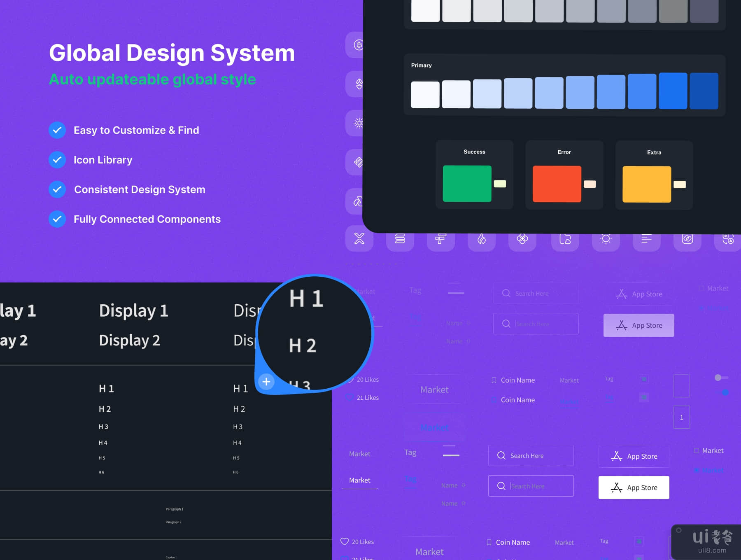Turn off the blue enabled switch

click(725, 392)
